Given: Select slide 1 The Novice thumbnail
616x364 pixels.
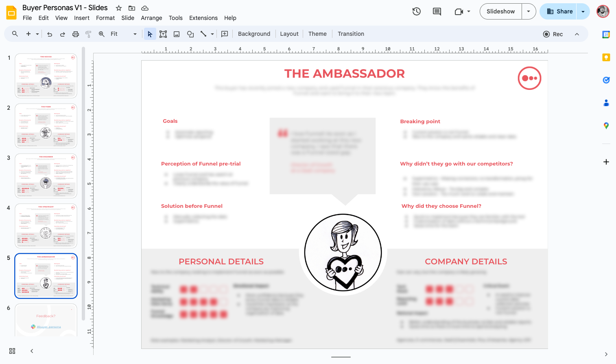Looking at the screenshot, I should (46, 76).
